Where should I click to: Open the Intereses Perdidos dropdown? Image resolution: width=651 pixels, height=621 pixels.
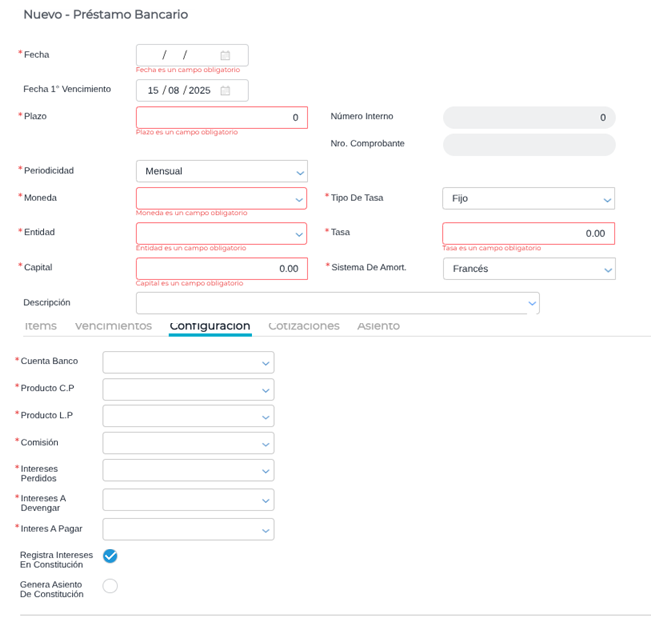click(x=188, y=470)
